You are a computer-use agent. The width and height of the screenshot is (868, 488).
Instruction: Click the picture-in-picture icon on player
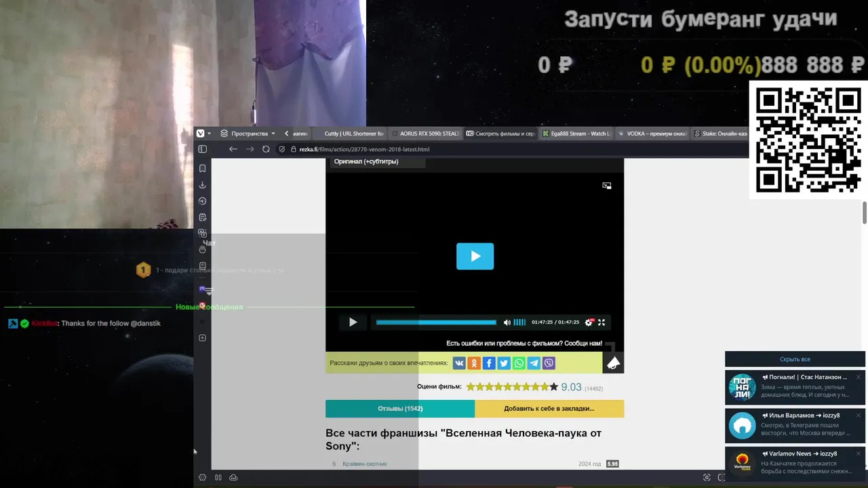[x=607, y=185]
